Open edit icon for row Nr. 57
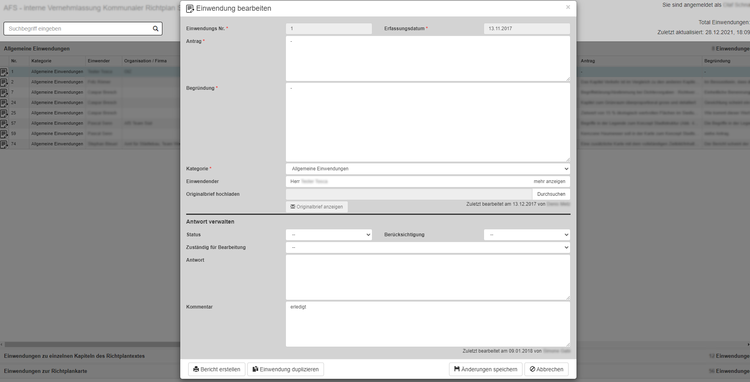 click(4, 124)
